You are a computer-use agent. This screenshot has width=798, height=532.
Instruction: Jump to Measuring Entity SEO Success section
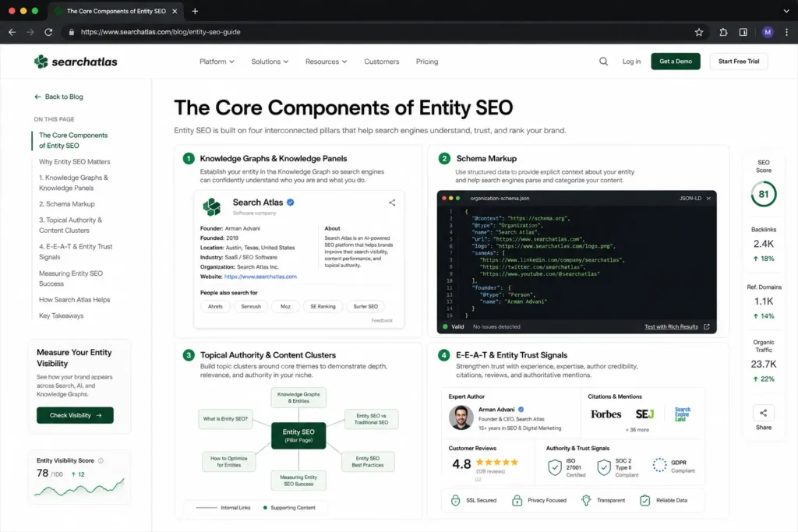71,278
